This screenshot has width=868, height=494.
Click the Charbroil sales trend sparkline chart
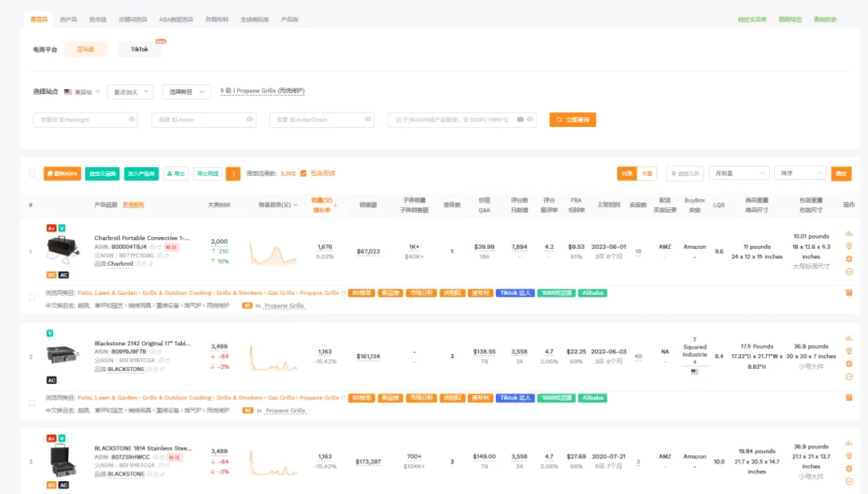point(273,252)
